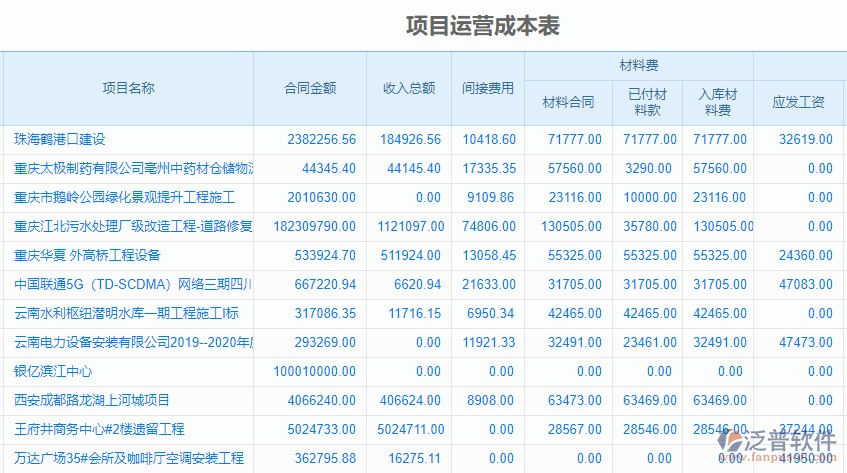
Task: Open the 云南水利枢纽潜明水库一期工程 project link
Action: pos(126,314)
